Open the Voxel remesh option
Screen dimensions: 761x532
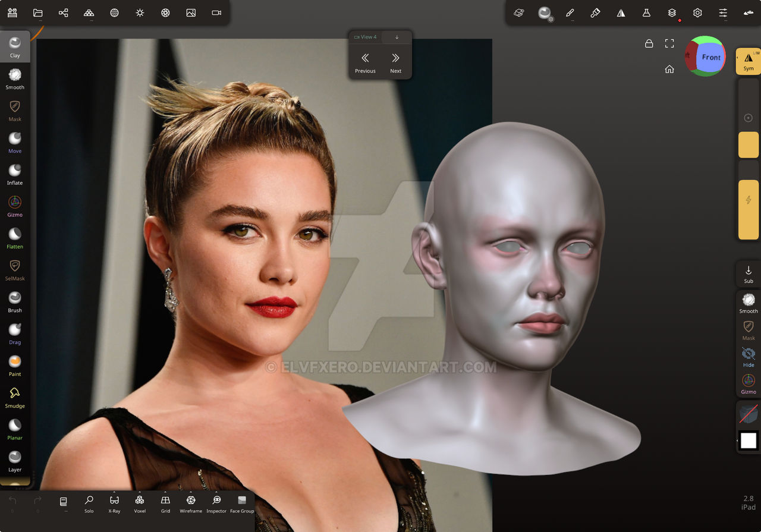(x=140, y=504)
